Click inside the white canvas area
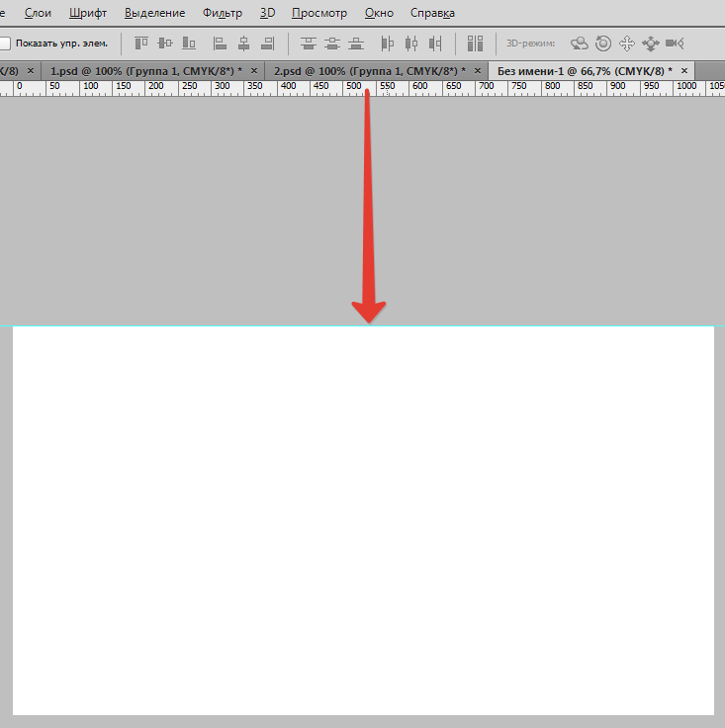This screenshot has width=725, height=728. (x=363, y=520)
